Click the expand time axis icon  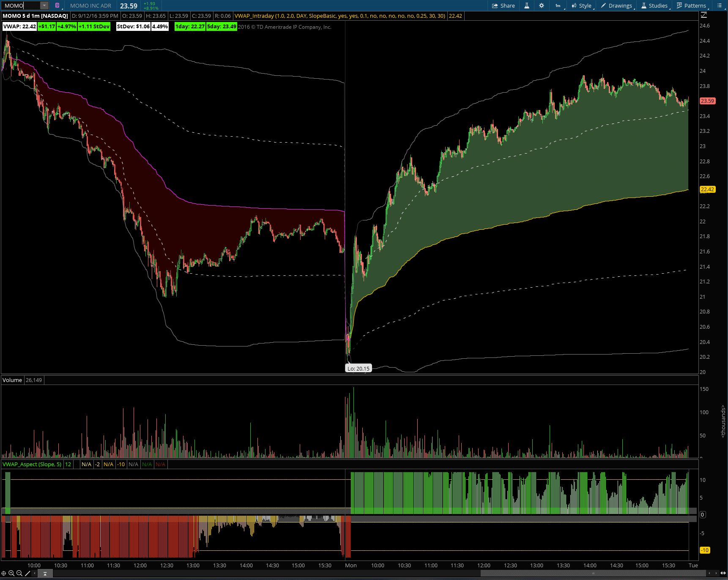coord(723,574)
